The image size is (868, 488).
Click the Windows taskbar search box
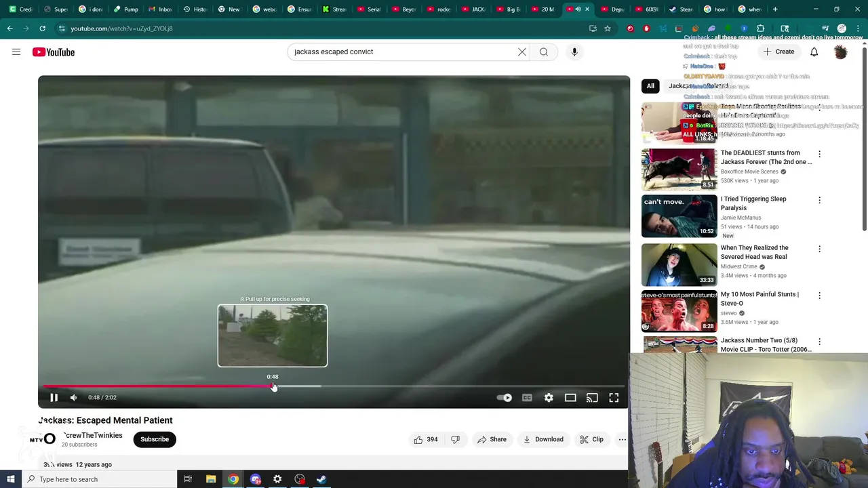(99, 479)
